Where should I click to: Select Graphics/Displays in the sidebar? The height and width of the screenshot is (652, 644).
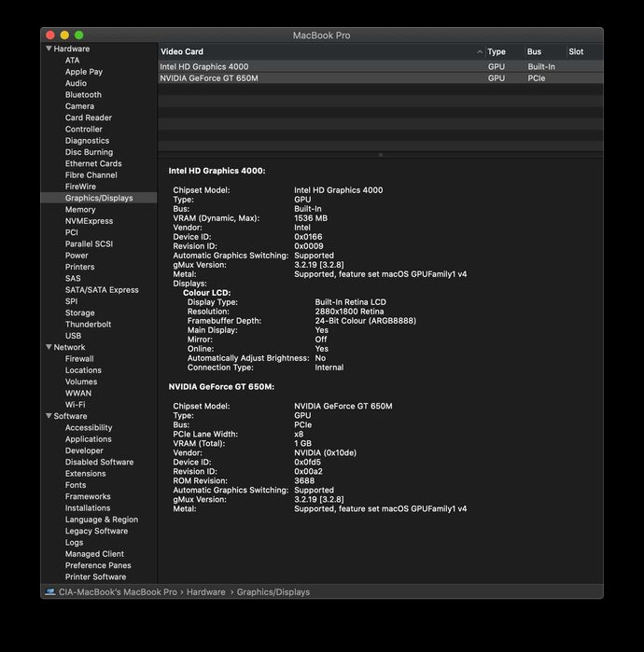[x=99, y=198]
